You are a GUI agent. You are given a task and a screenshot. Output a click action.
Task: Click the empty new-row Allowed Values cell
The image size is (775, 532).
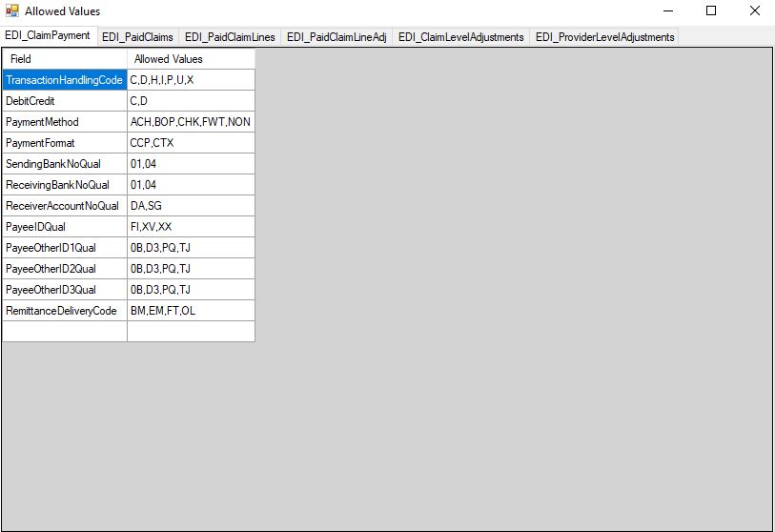click(192, 331)
